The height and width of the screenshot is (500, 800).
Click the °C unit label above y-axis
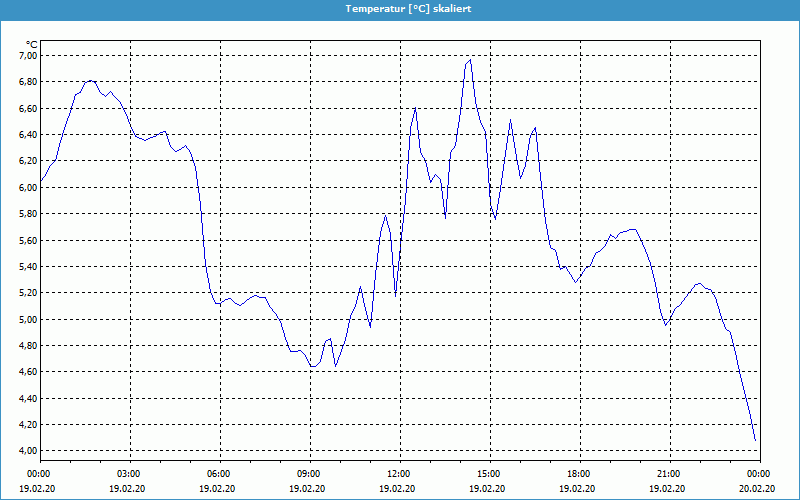click(31, 44)
